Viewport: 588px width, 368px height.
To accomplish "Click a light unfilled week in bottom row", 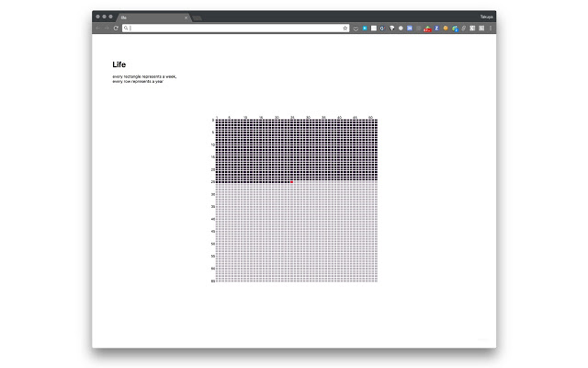I will 276,281.
